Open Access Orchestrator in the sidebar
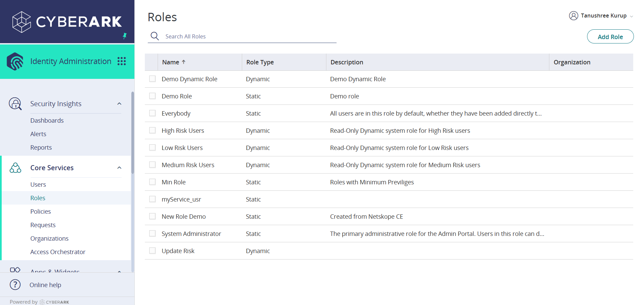 (x=58, y=252)
